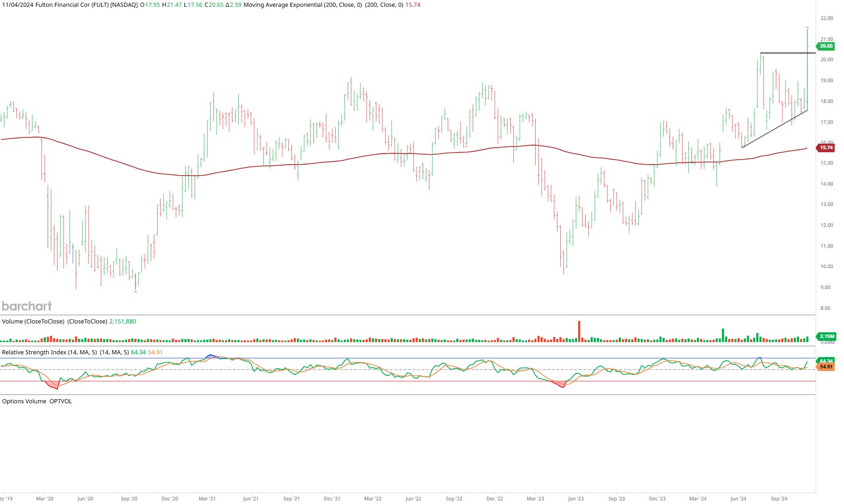
Task: Click the 18.00 price axis label
Action: click(x=827, y=101)
